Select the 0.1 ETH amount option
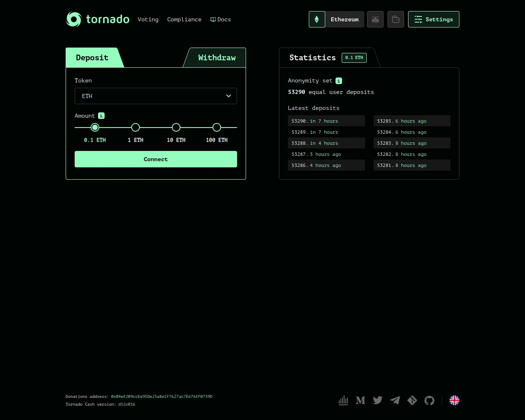The width and height of the screenshot is (525, 420). coord(95,128)
